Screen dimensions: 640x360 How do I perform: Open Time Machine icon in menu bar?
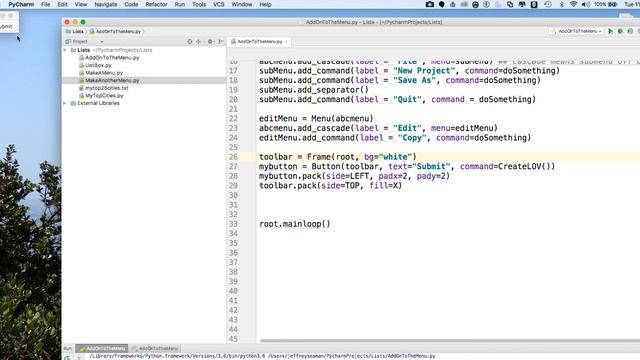(x=548, y=4)
